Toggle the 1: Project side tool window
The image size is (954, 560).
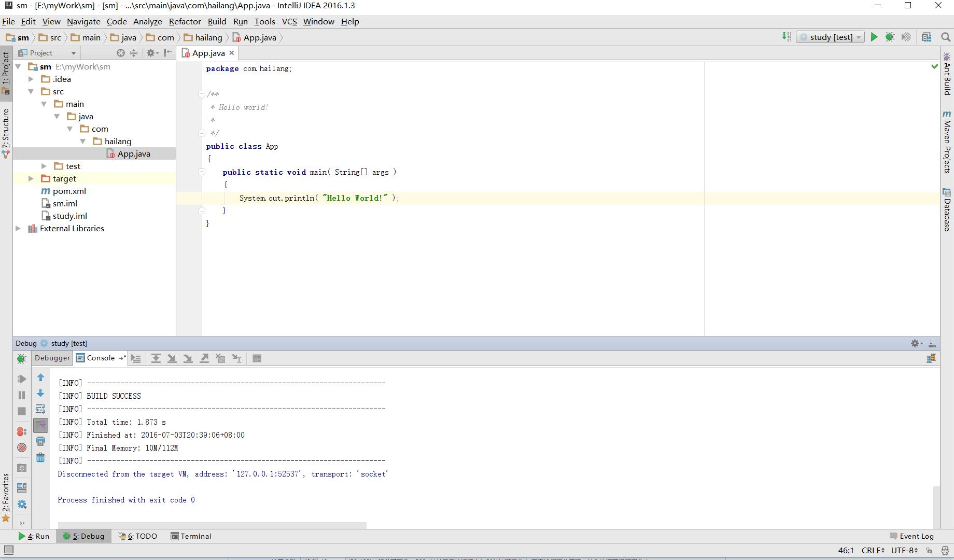click(6, 73)
